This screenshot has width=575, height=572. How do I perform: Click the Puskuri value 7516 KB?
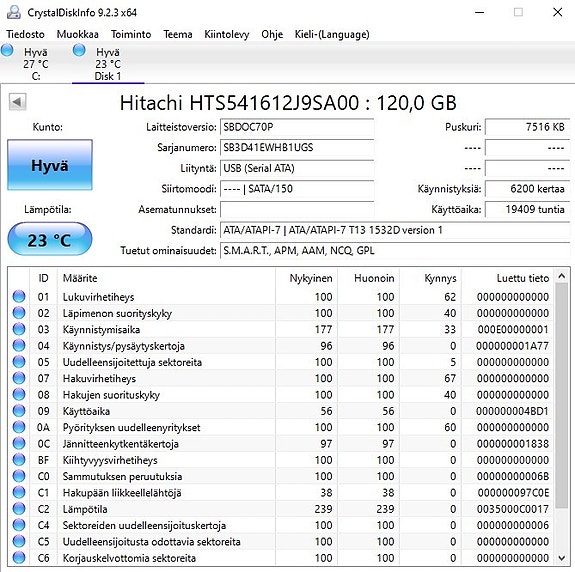coord(527,127)
